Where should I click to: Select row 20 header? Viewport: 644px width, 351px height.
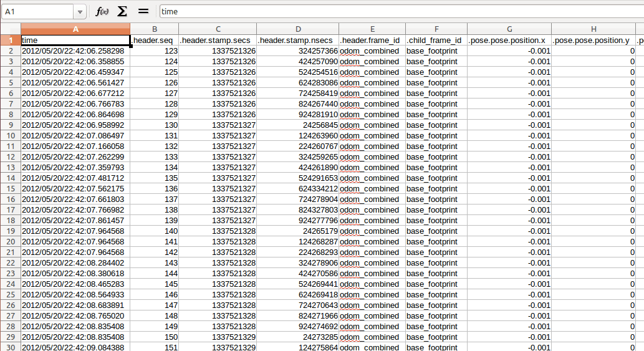(11, 241)
